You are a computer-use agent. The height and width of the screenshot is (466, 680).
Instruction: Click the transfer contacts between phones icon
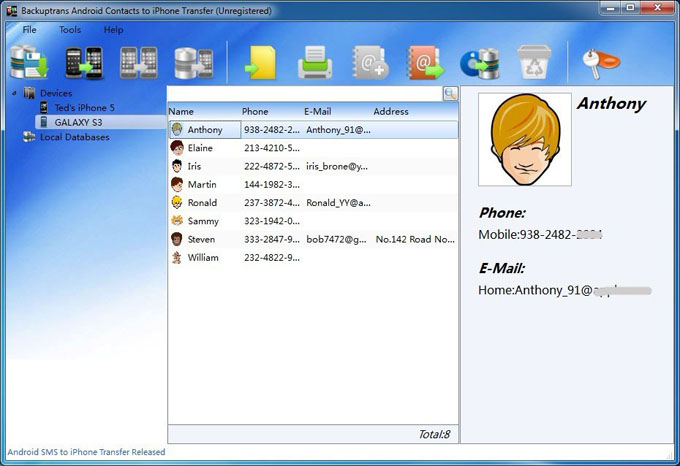[84, 63]
